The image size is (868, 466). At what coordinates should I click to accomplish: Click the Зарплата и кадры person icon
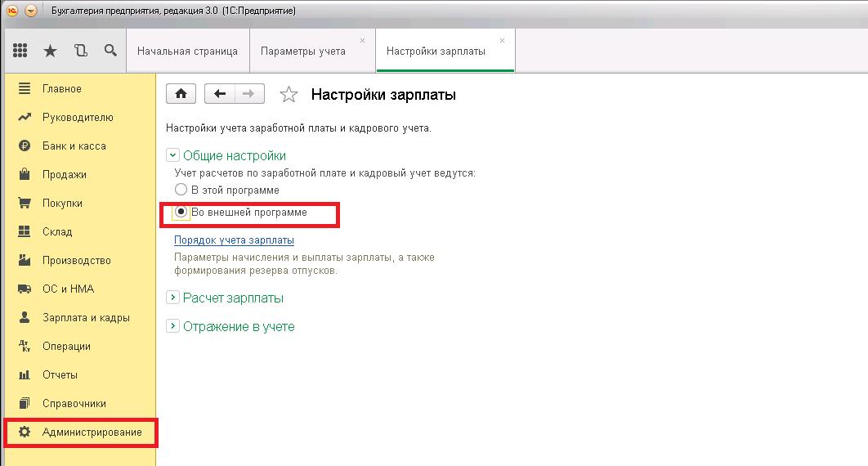25,317
